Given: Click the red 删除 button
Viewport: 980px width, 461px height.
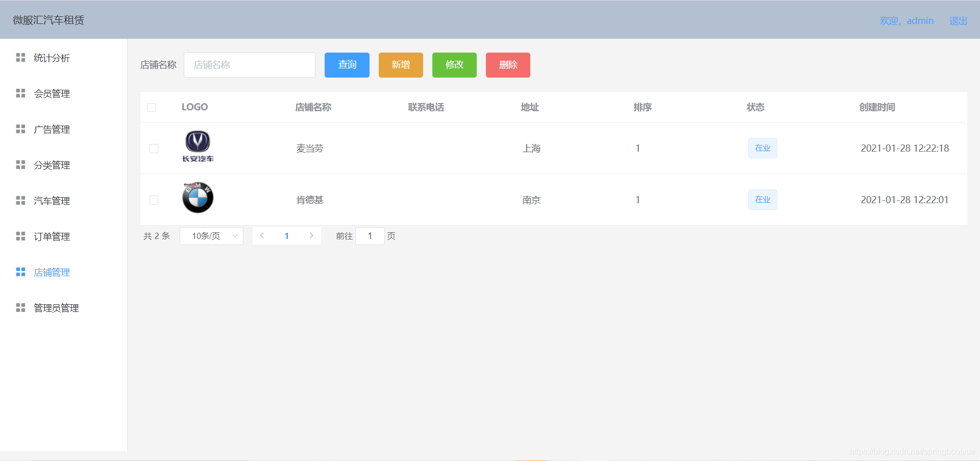Looking at the screenshot, I should pos(508,65).
